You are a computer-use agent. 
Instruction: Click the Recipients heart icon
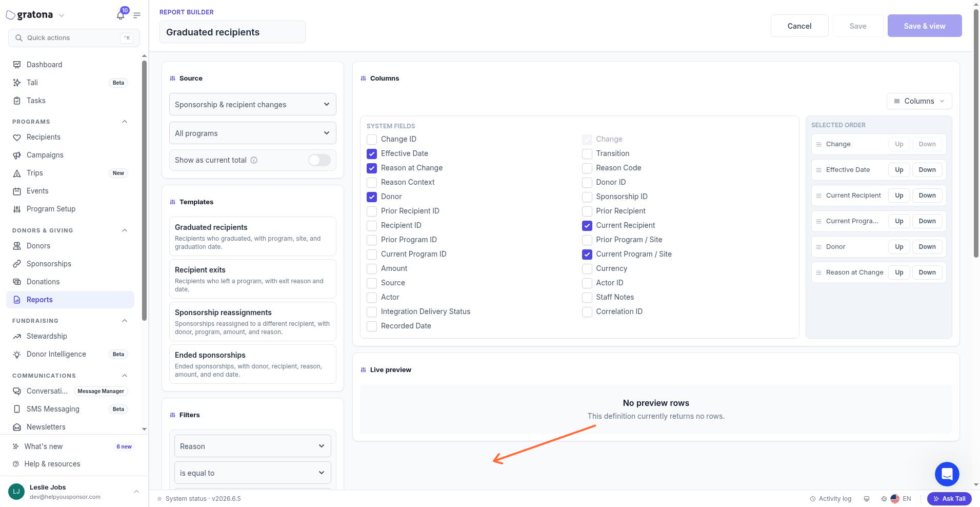pyautogui.click(x=17, y=137)
